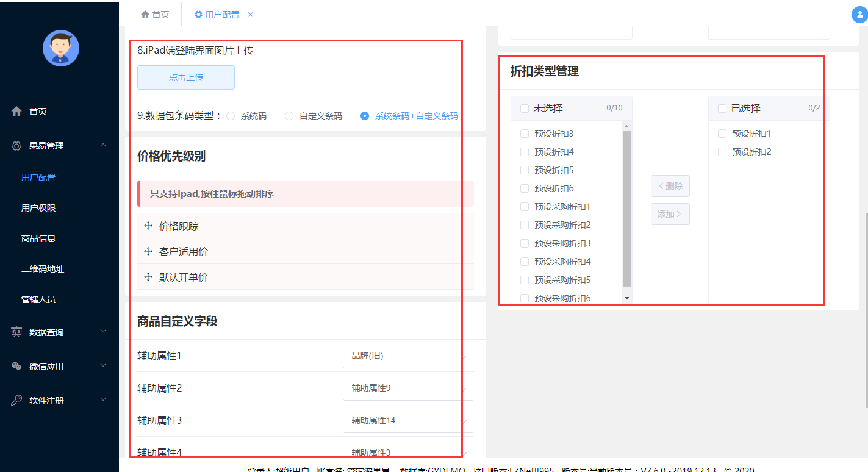
Task: Click the home icon in the sidebar
Action: [x=16, y=112]
